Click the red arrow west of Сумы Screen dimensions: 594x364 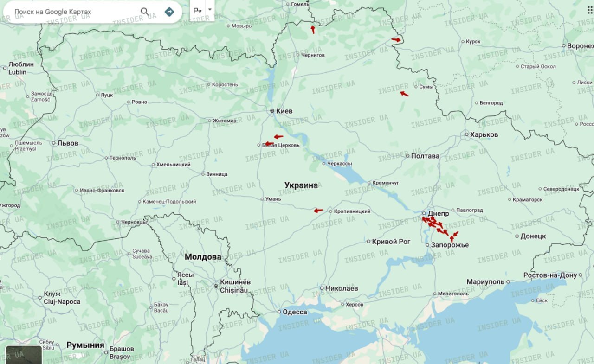coord(405,94)
